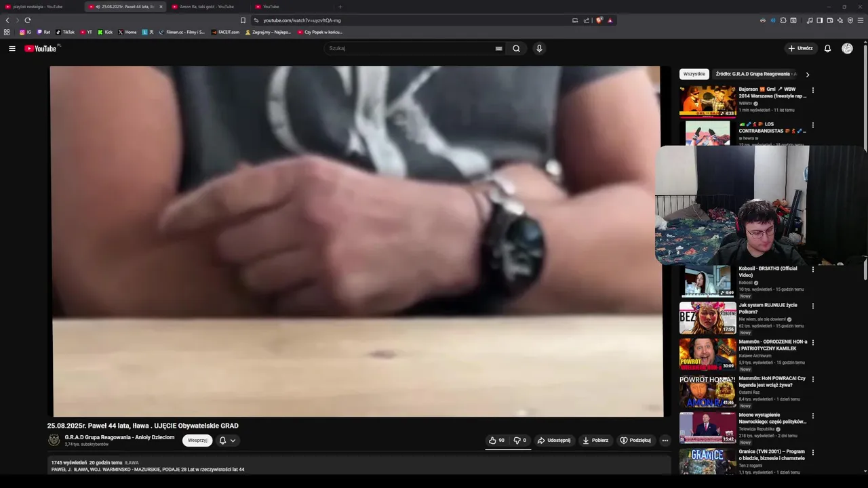Open the TikTok bookmark

click(x=65, y=32)
